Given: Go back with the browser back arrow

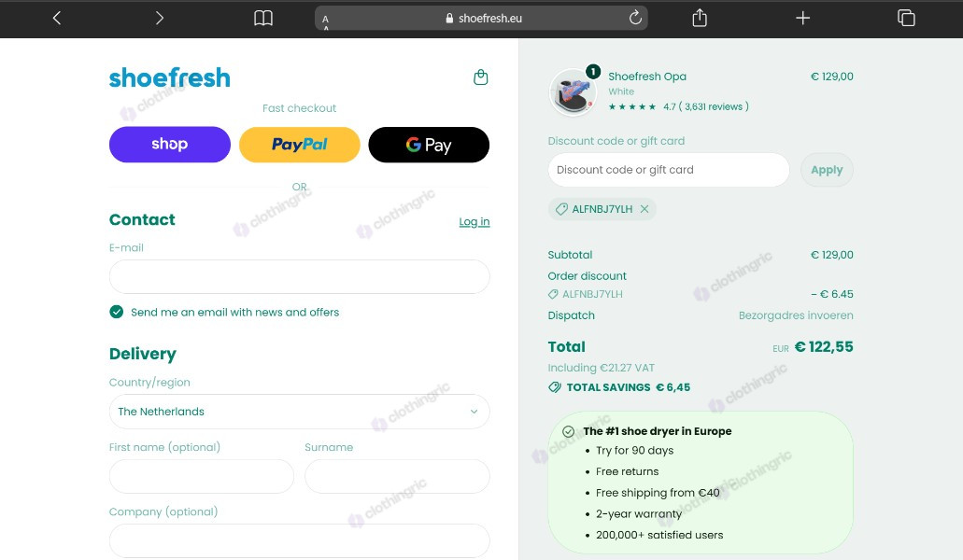Looking at the screenshot, I should (56, 19).
